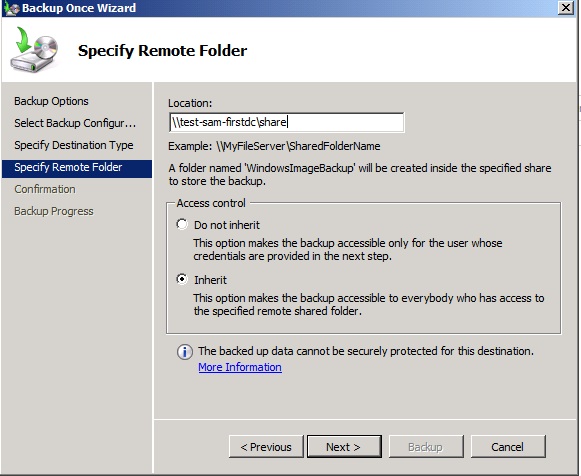This screenshot has width=581, height=476.
Task: Click the disabled Backup button
Action: (426, 446)
